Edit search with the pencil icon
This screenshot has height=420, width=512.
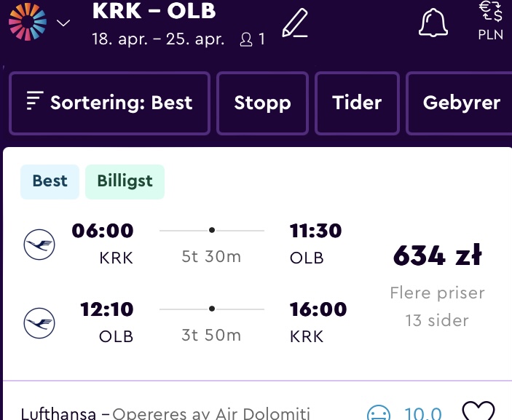(x=295, y=23)
